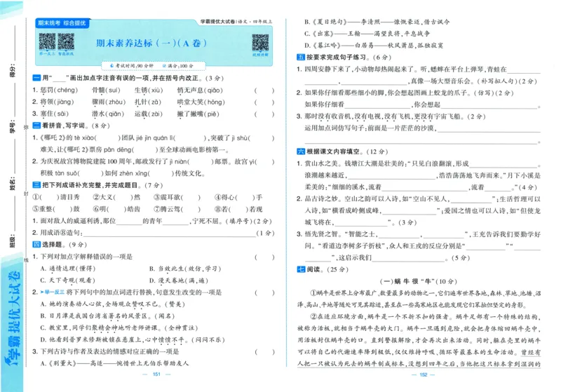Select option 'A.《别董大》——高适'
The height and width of the screenshot is (392, 561).
114,363
